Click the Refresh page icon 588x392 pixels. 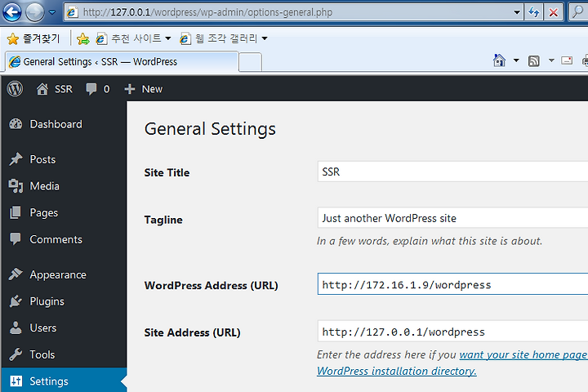click(533, 12)
